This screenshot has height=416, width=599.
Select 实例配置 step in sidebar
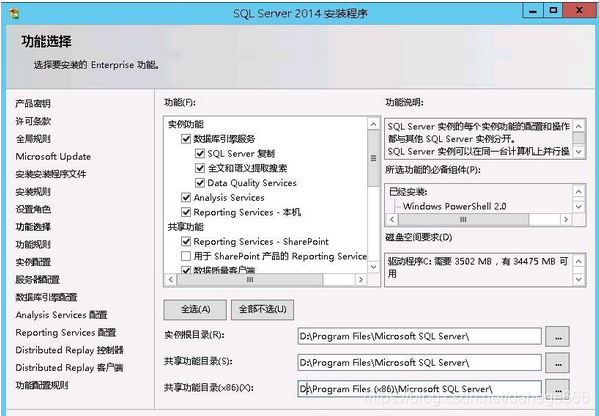coord(33,262)
